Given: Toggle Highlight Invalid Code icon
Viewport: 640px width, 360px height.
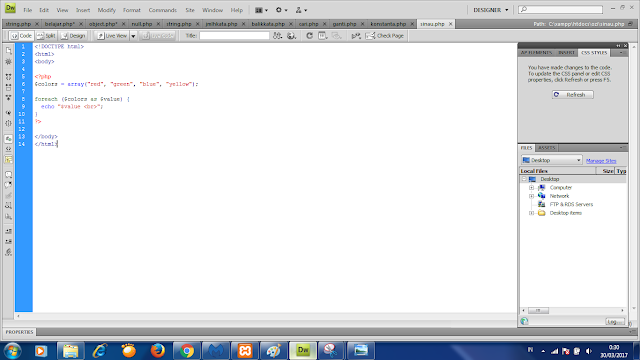Looking at the screenshot, I should click(x=9, y=149).
